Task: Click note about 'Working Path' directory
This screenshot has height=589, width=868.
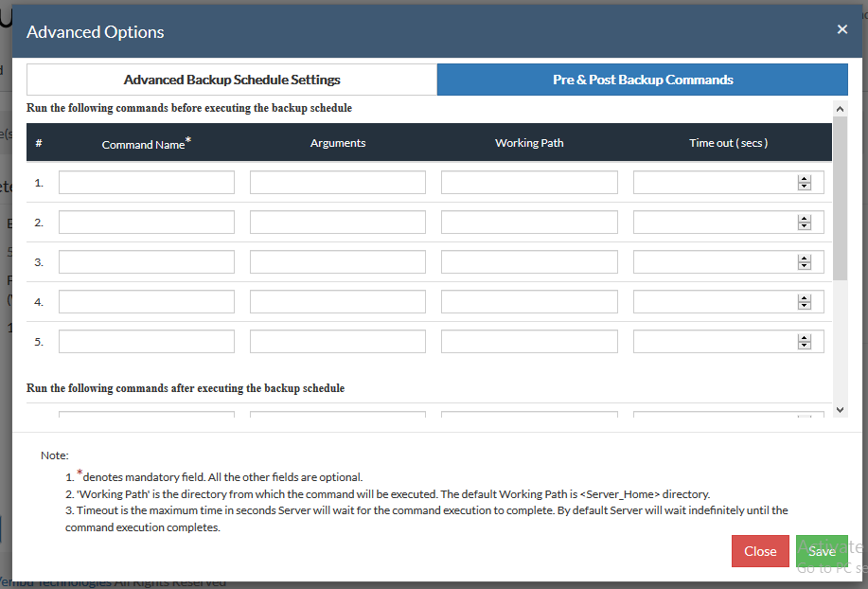Action: 387,493
